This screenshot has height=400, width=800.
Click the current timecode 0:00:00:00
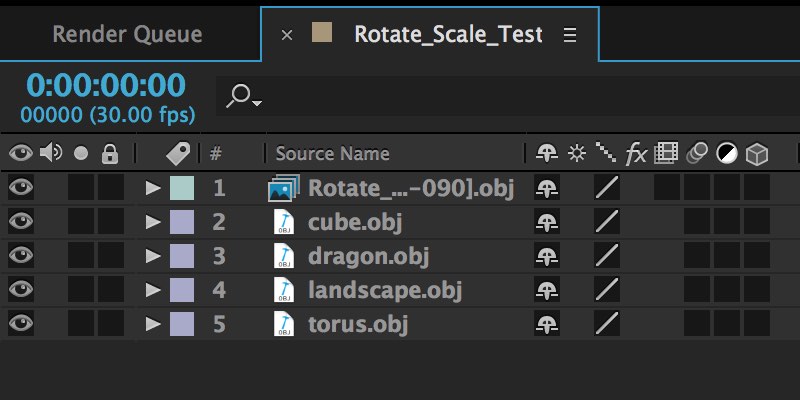pos(105,86)
